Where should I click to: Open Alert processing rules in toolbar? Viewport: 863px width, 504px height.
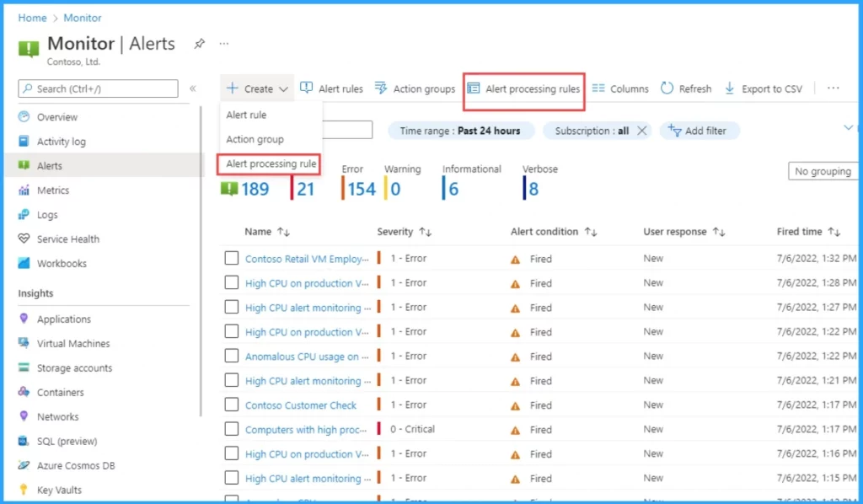523,88
